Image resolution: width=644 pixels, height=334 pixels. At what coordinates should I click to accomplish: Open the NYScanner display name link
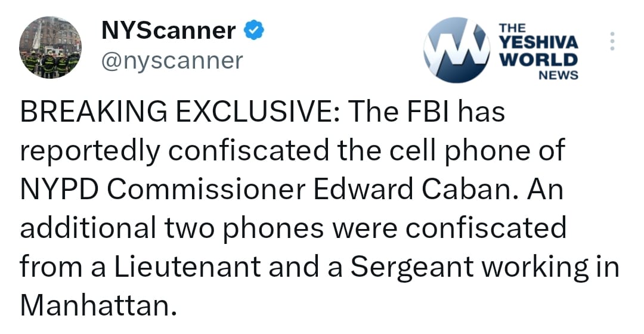pos(169,30)
